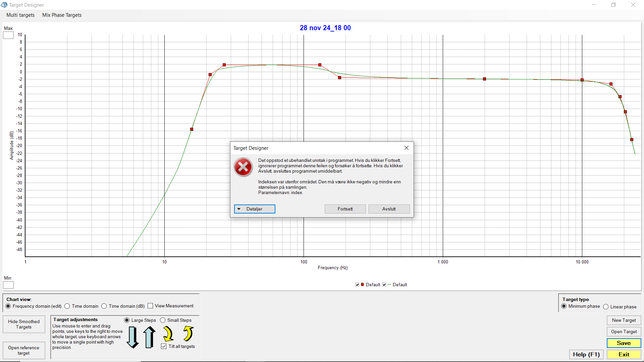Click the red Default legend marker
644x362 pixels.
[362, 285]
